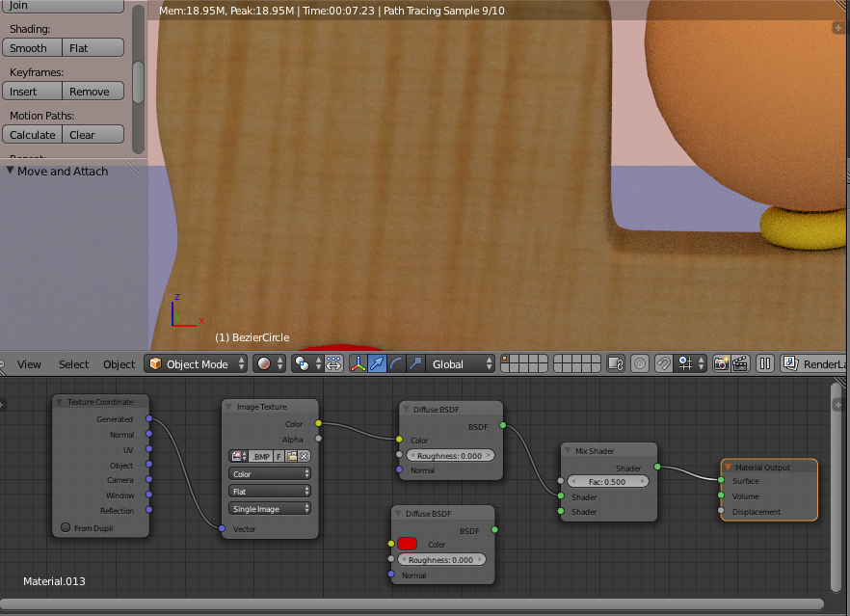Click the OpenGL render animation clapper icon
Screen dimensions: 850x616
740,363
